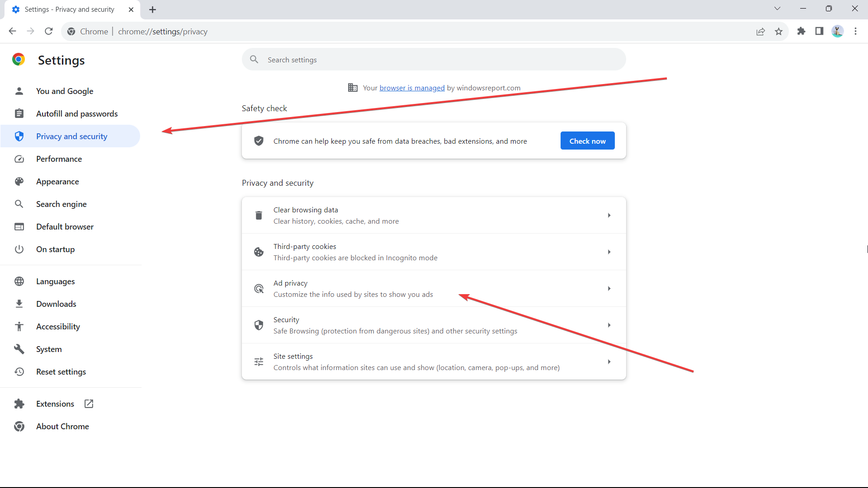
Task: Click the Reset settings icon in sidebar
Action: [x=19, y=371]
